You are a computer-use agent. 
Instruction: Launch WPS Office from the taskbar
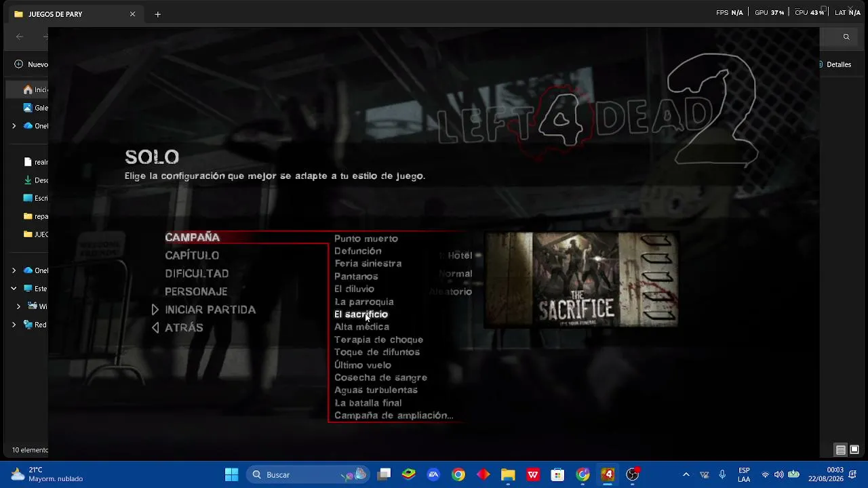533,474
